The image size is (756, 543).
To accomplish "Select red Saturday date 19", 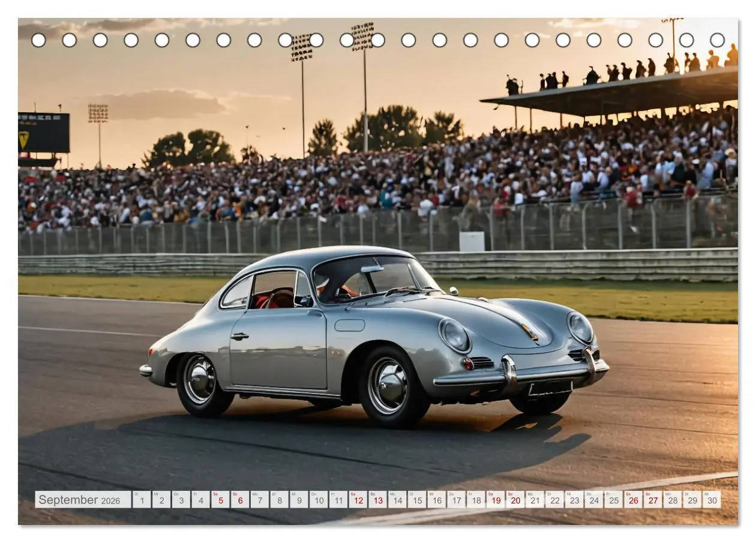I will [x=496, y=500].
